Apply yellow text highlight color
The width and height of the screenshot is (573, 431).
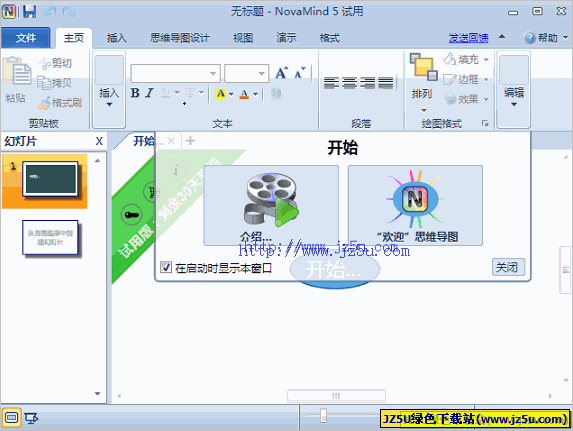click(x=220, y=94)
